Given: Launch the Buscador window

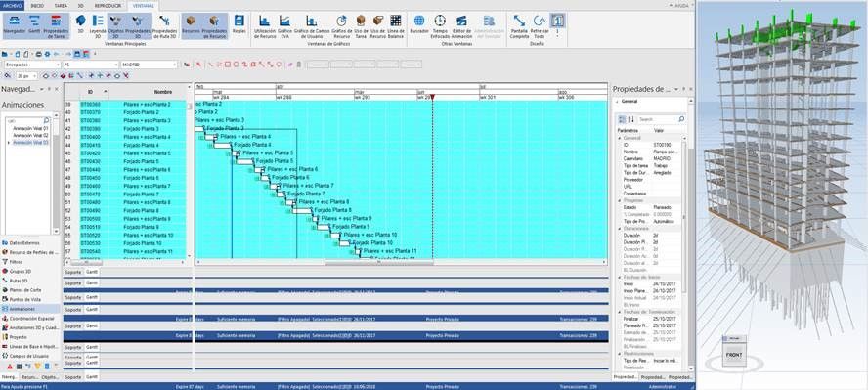Looking at the screenshot, I should tap(419, 25).
